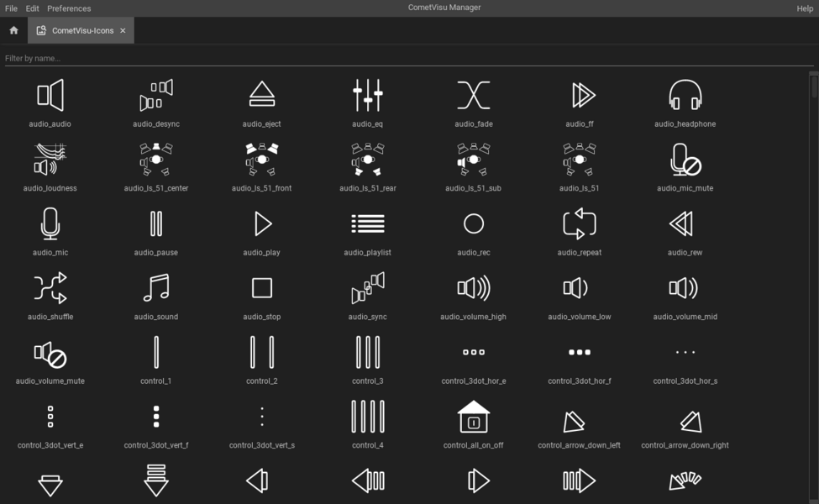Select the audio_eject icon
Image resolution: width=819 pixels, height=504 pixels.
tap(262, 95)
